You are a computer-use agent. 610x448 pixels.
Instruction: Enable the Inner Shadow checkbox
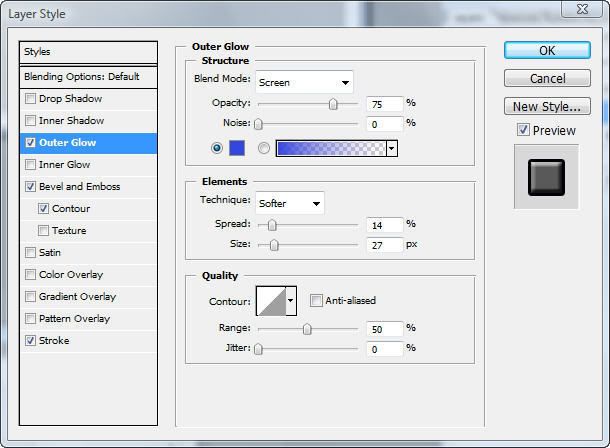point(30,121)
